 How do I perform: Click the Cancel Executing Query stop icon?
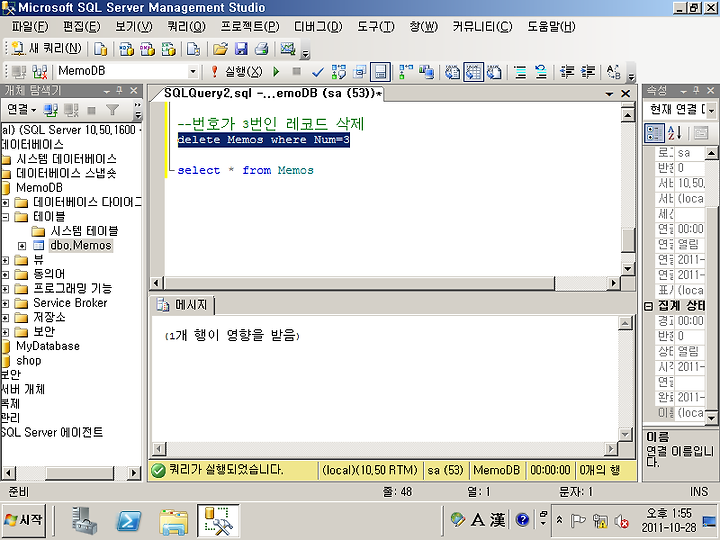pyautogui.click(x=297, y=71)
